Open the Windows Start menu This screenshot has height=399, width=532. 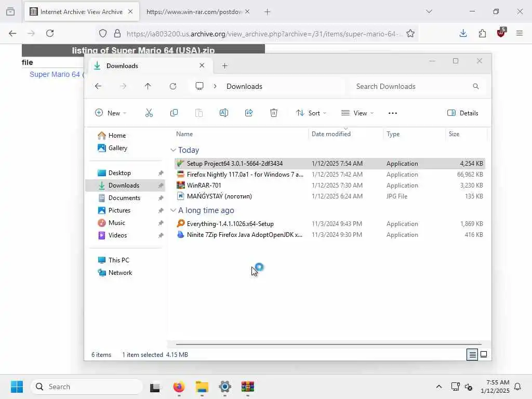pyautogui.click(x=17, y=387)
